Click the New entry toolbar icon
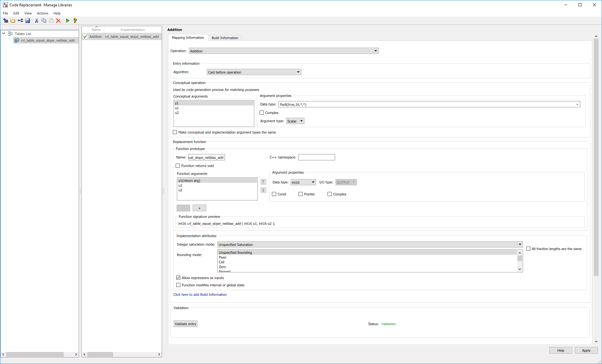 (20, 21)
